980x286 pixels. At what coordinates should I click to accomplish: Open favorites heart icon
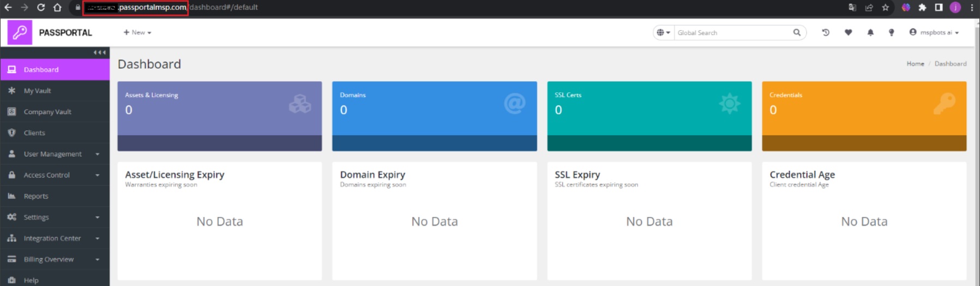[x=848, y=33]
